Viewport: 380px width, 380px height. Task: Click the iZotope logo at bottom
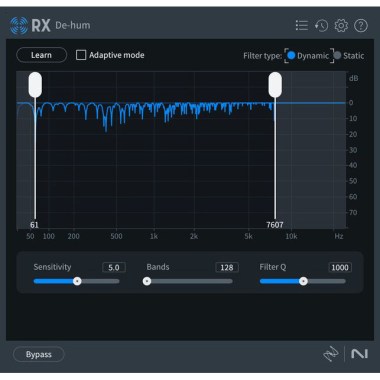click(331, 354)
